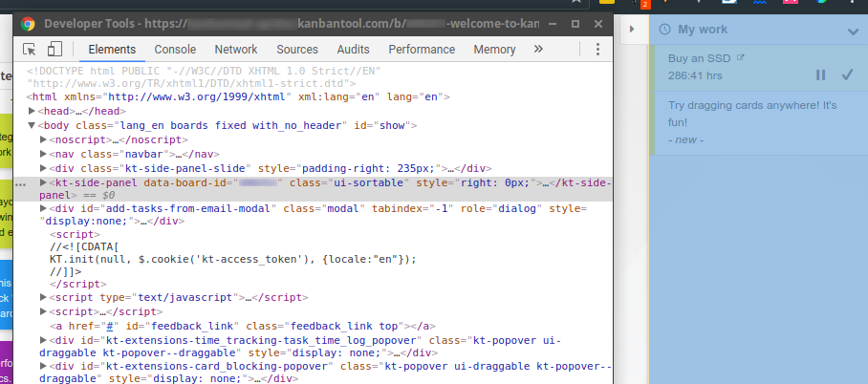Click the clock icon beside My work
This screenshot has height=384, width=868.
click(x=666, y=30)
